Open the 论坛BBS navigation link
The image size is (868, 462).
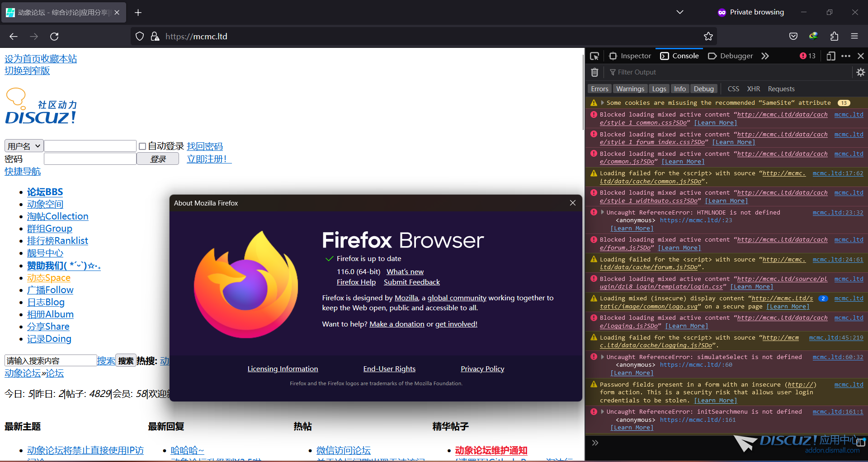coord(45,192)
